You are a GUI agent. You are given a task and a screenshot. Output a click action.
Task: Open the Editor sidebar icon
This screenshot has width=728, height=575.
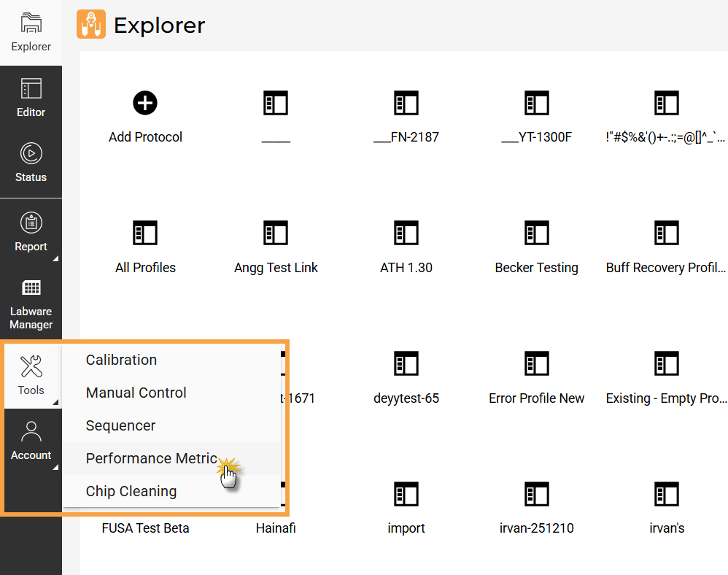click(31, 89)
